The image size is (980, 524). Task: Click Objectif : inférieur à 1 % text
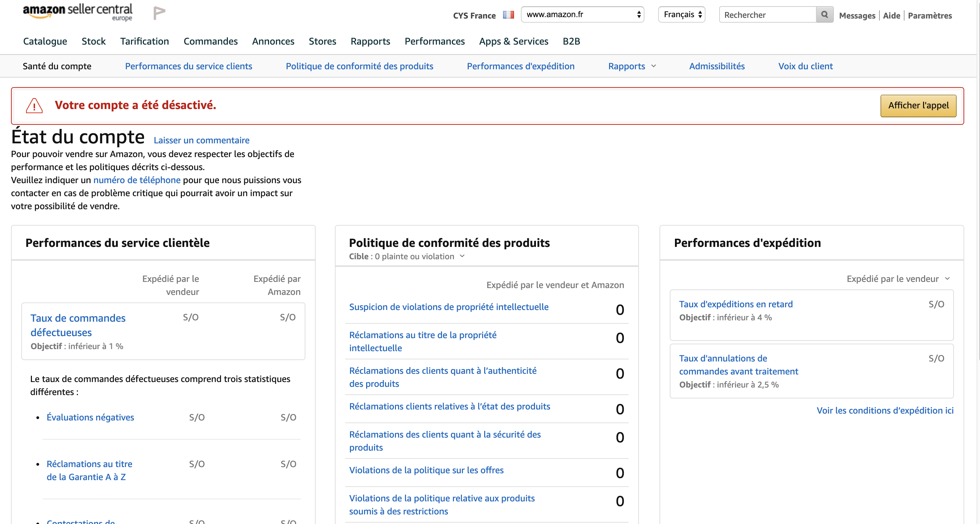pos(77,346)
